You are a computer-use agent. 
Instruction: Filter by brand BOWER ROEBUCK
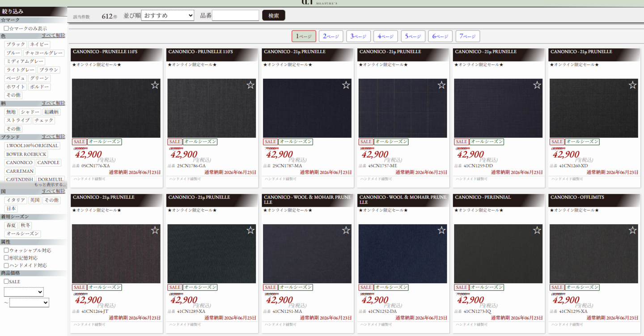tap(26, 154)
